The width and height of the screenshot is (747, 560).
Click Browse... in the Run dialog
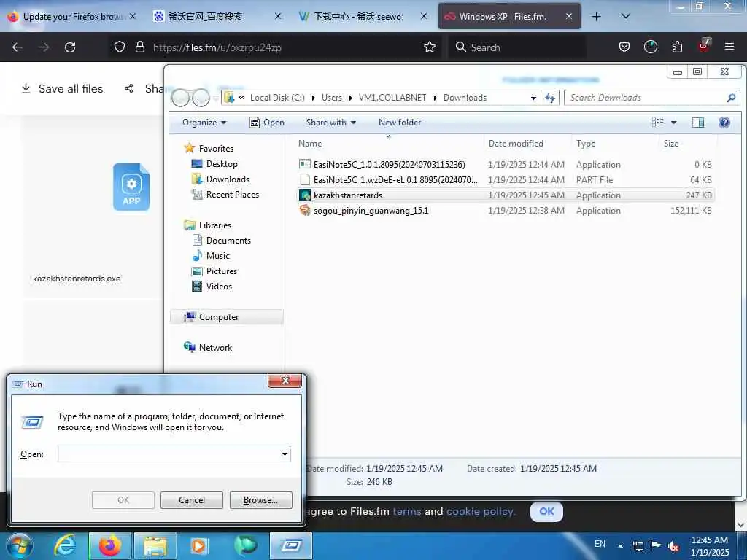[x=260, y=500]
